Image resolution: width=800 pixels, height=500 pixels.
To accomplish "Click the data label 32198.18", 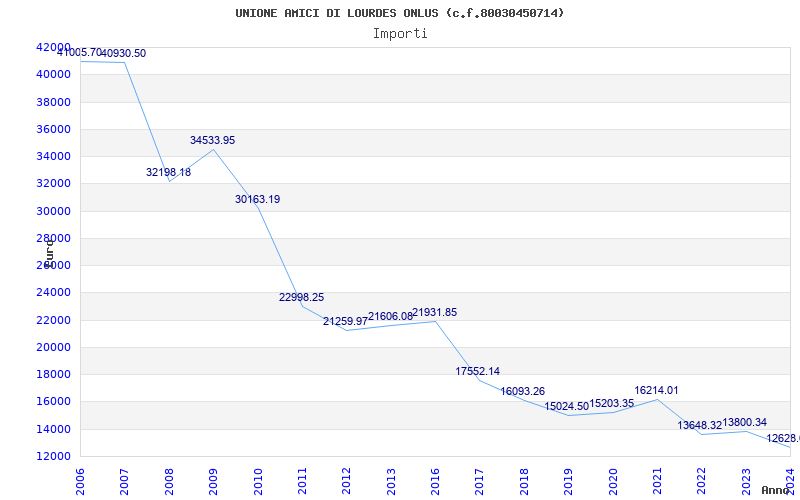I will [x=168, y=172].
